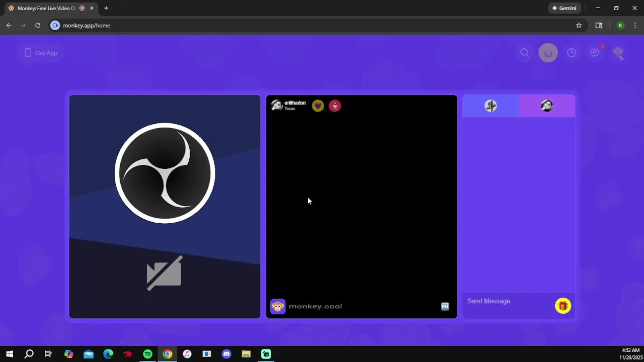Click camera site-info icon in address bar
Screen dimensions: 644x362
[55, 25]
